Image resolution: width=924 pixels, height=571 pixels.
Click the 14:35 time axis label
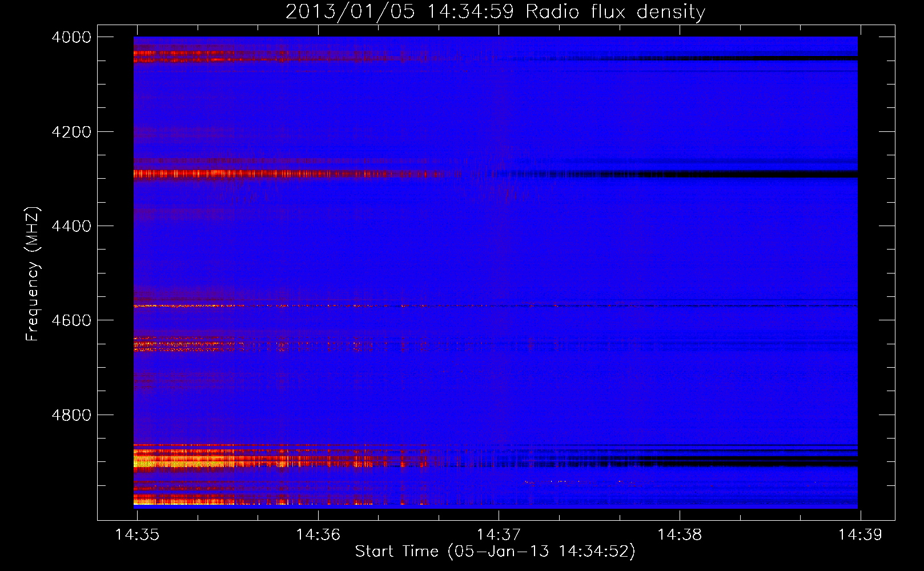(x=137, y=534)
